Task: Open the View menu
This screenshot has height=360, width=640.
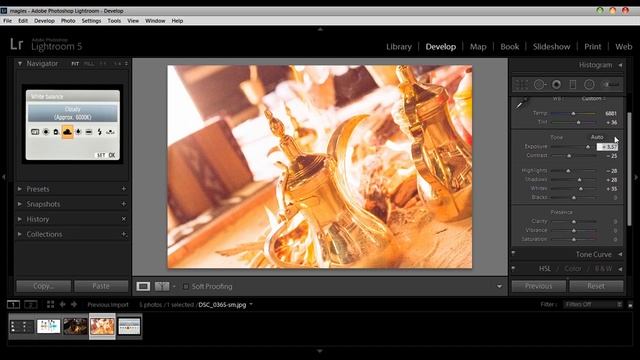Action: 133,20
